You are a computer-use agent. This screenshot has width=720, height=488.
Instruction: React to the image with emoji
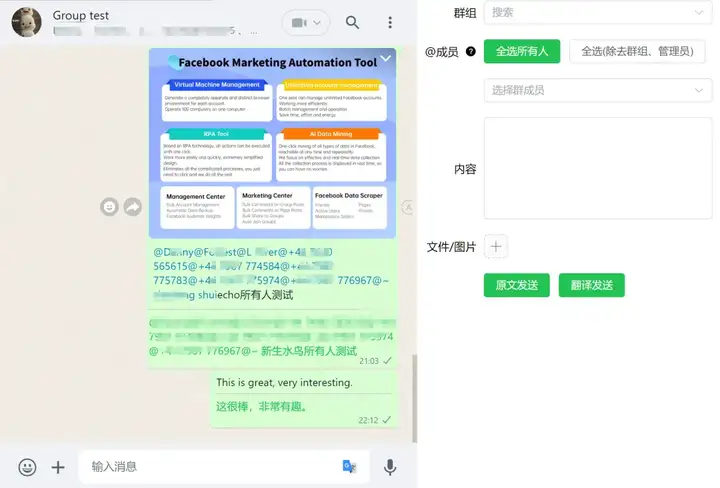[109, 207]
